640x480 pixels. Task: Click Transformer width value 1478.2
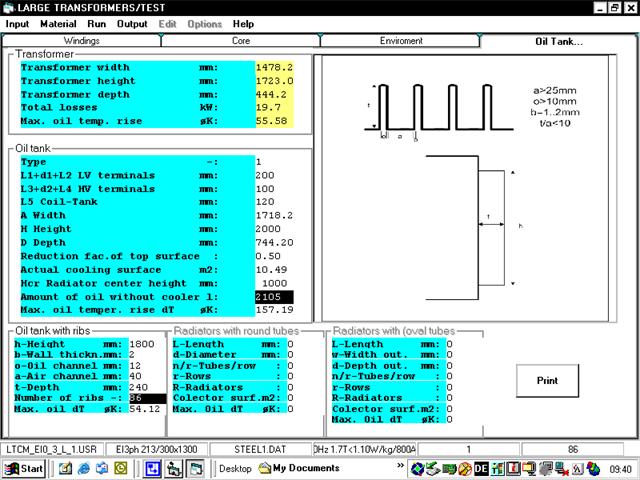pos(274,67)
